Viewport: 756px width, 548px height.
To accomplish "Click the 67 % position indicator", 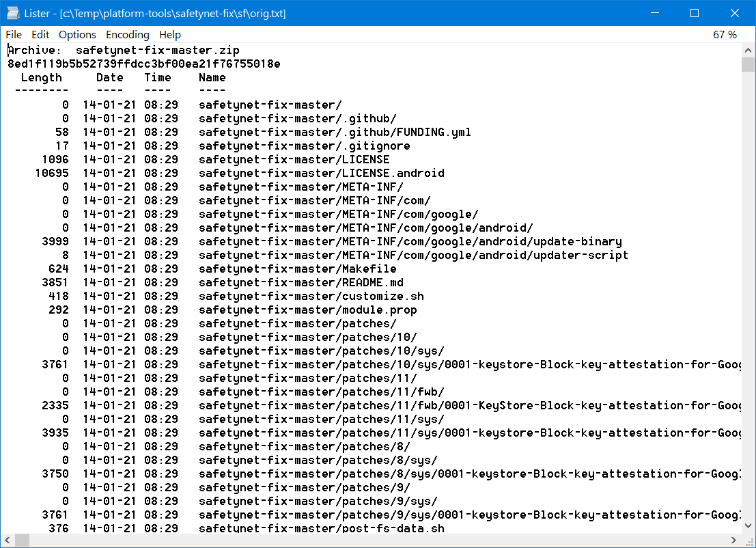I will click(x=725, y=35).
